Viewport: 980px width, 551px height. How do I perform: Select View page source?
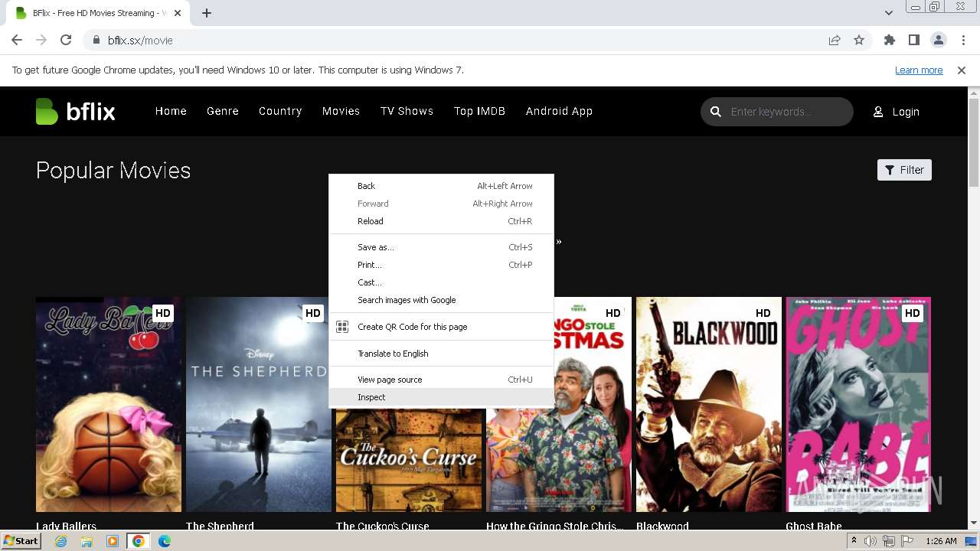pyautogui.click(x=441, y=380)
